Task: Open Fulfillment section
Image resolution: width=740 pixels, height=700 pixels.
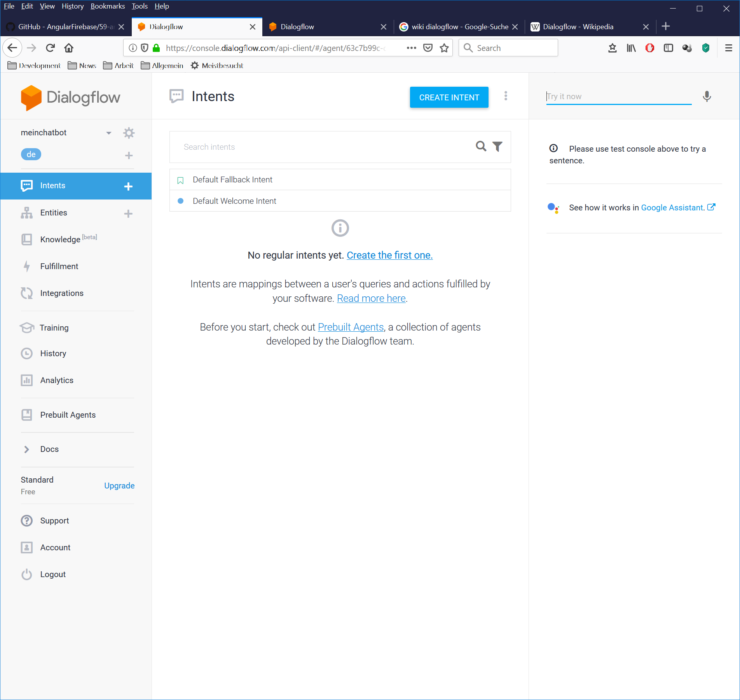Action: pyautogui.click(x=59, y=266)
